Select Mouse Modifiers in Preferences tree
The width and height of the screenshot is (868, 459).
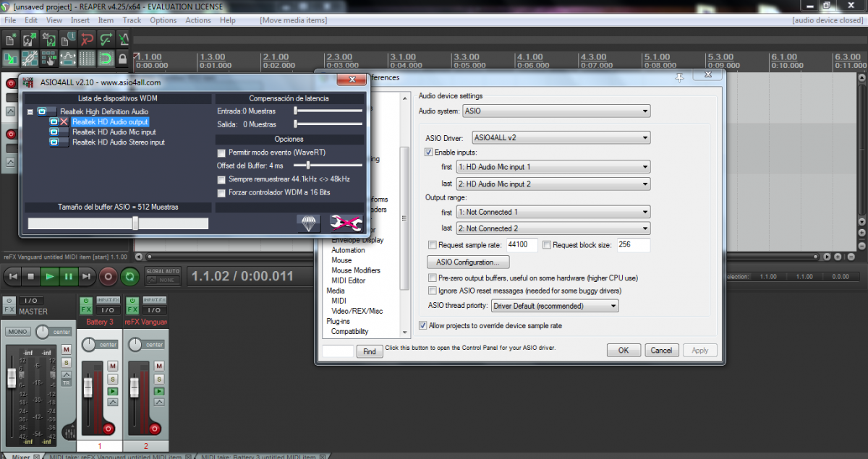click(x=356, y=270)
